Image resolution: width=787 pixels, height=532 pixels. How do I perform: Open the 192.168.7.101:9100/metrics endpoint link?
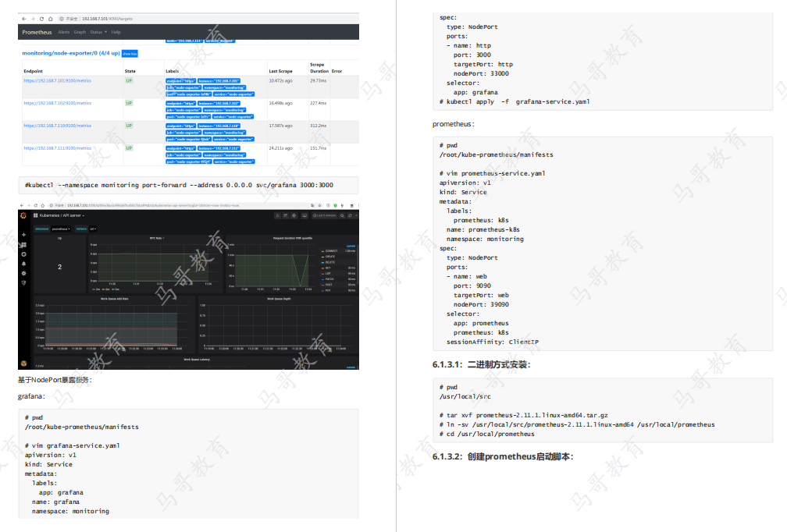(57, 80)
